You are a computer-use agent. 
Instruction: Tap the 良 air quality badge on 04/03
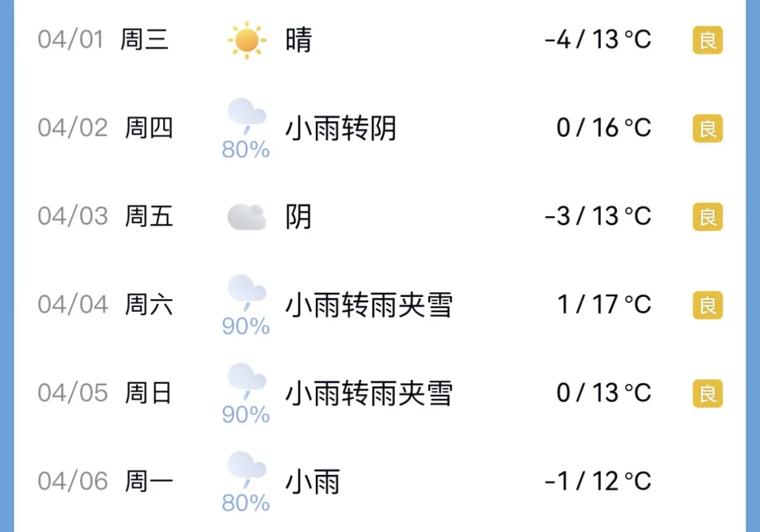pyautogui.click(x=707, y=217)
